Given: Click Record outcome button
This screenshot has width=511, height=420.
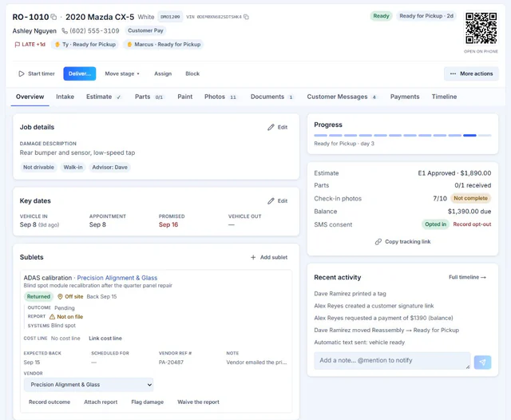Looking at the screenshot, I should click(50, 402).
